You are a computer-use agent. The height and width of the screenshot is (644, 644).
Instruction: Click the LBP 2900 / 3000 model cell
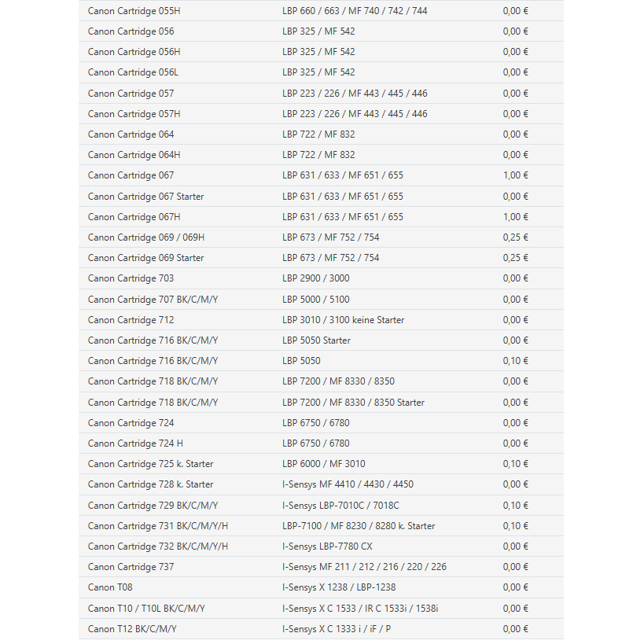click(315, 278)
